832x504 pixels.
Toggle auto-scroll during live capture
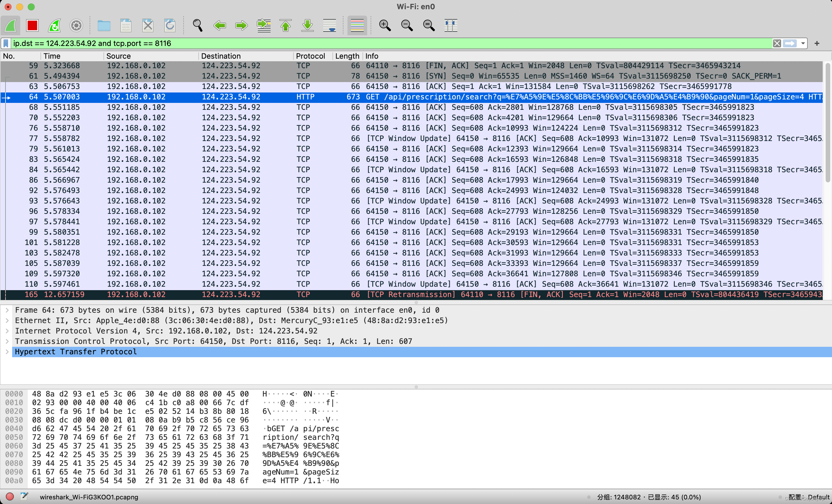coord(329,25)
